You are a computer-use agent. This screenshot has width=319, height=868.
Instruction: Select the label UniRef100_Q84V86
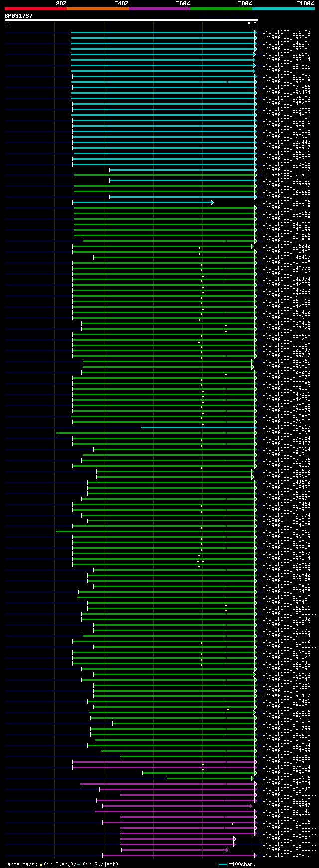coord(286,115)
